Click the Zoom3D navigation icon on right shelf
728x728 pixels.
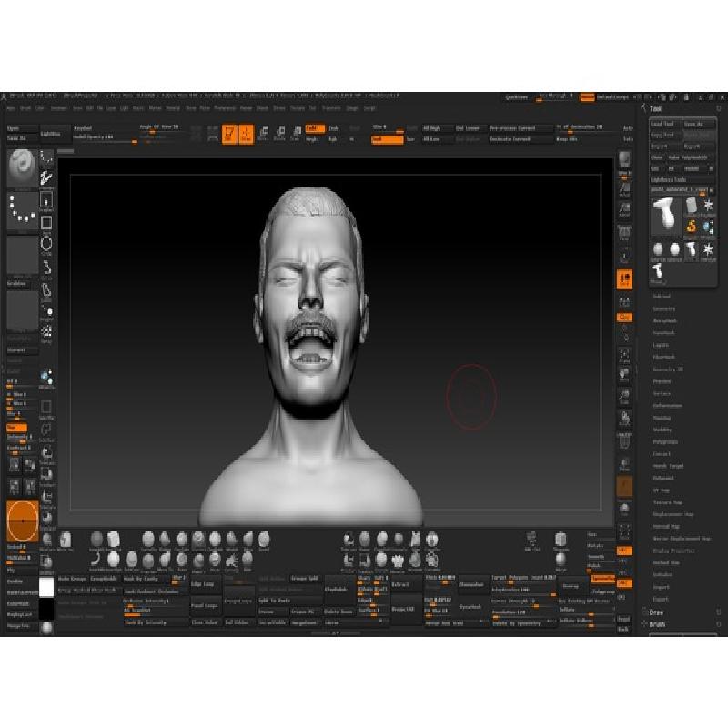[x=624, y=396]
